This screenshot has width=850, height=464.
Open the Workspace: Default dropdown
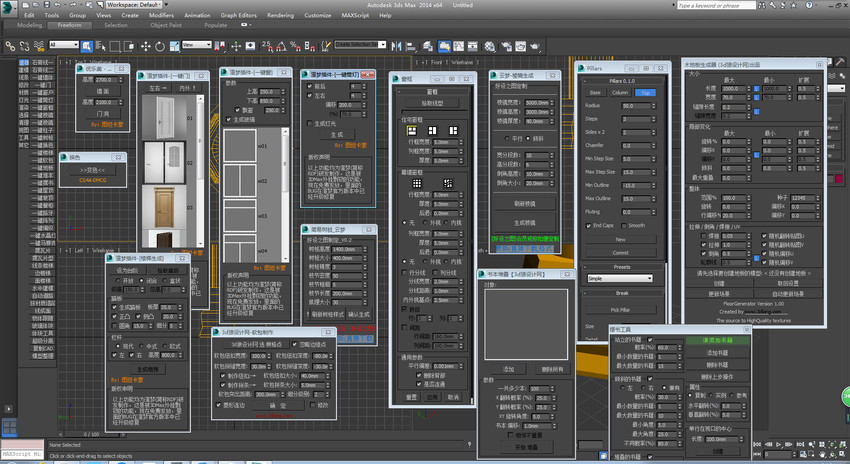(x=134, y=4)
